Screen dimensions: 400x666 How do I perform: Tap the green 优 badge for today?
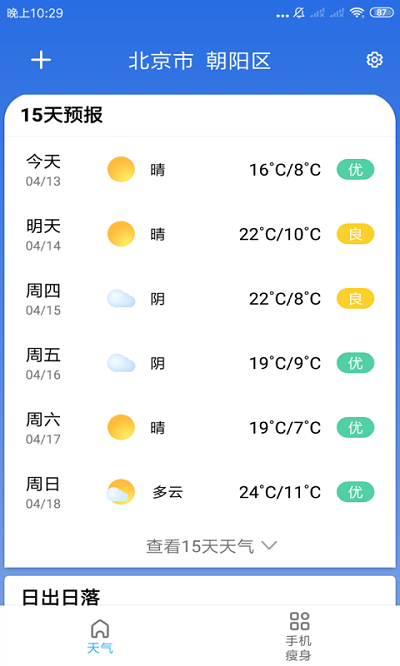[355, 170]
